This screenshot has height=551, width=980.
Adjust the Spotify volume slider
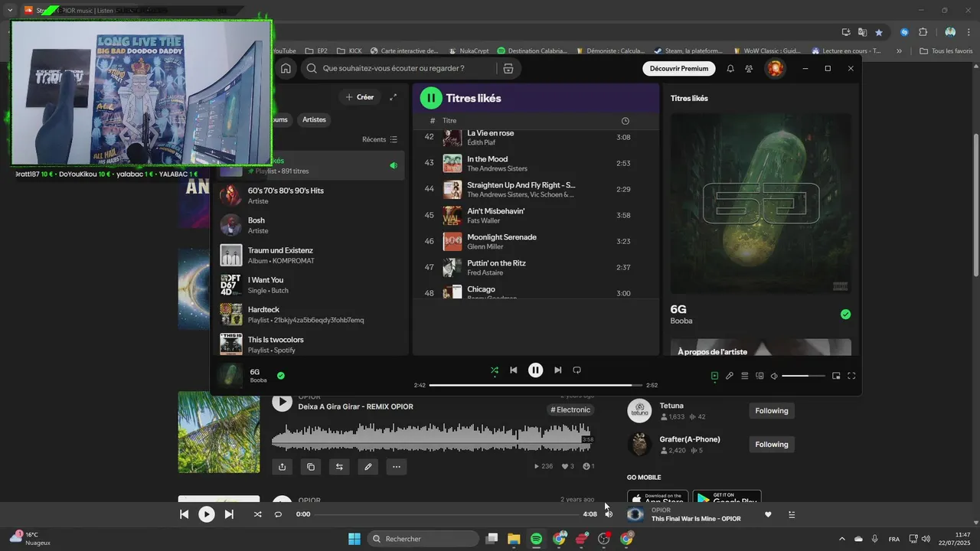[803, 376]
